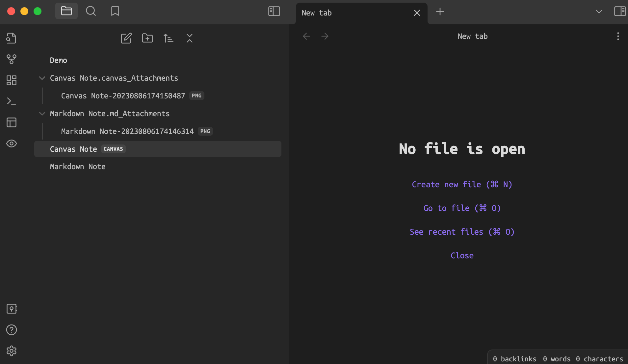The image size is (628, 364).
Task: Click the new note icon
Action: [x=126, y=38]
